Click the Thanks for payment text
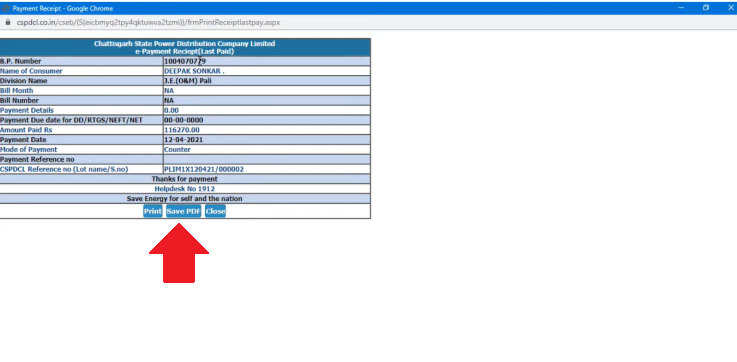 click(x=184, y=179)
